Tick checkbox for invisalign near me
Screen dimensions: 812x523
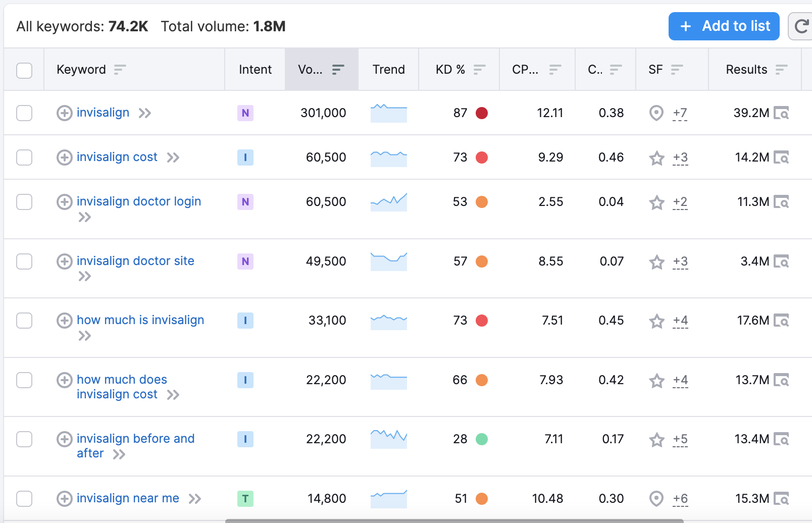pos(24,499)
